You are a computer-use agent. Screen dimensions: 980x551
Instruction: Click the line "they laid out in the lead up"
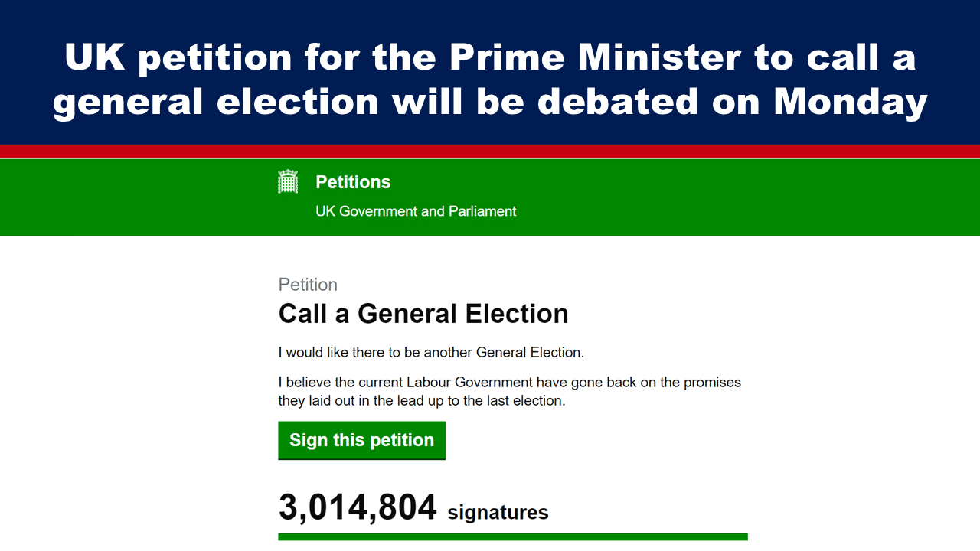(x=421, y=400)
